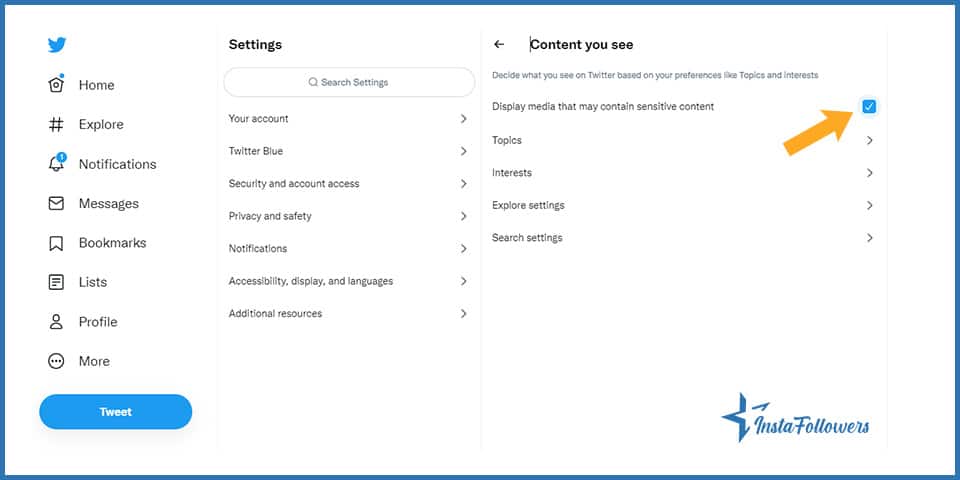Open Explore via the hashtag icon

pyautogui.click(x=56, y=124)
